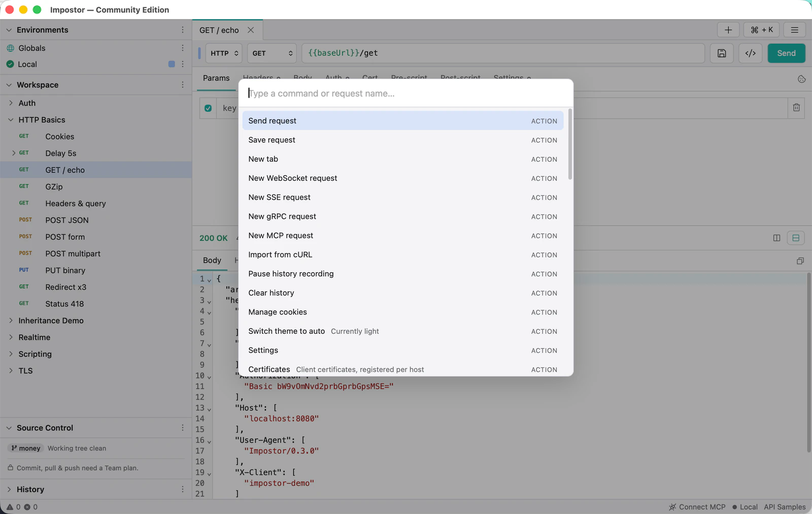
Task: Click API Samples link in status bar
Action: [785, 507]
